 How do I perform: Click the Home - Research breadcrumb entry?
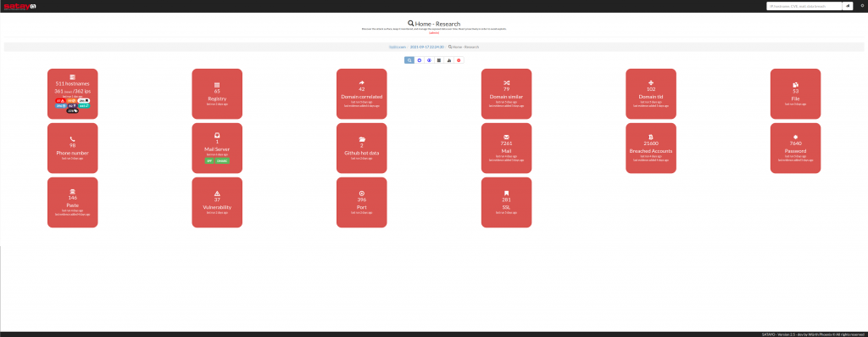click(464, 48)
